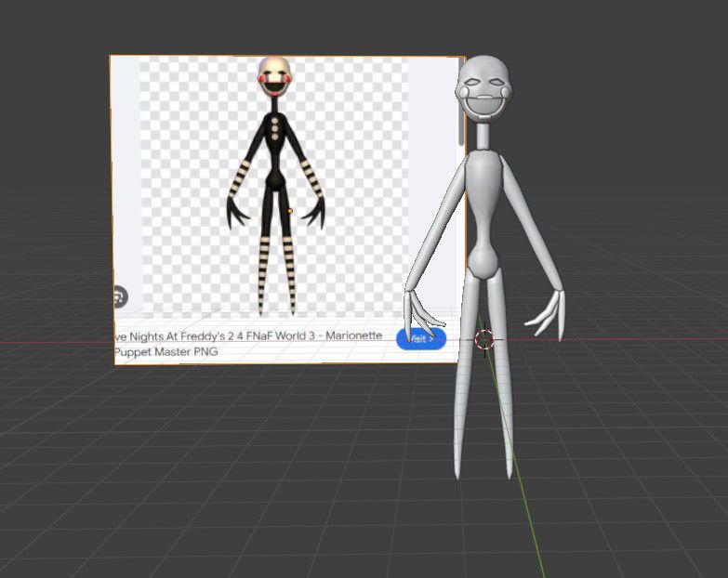Screen dimensions: 728x578
Task: Click the 'FNaF World 3 - Marionette' title text
Action: (314, 335)
